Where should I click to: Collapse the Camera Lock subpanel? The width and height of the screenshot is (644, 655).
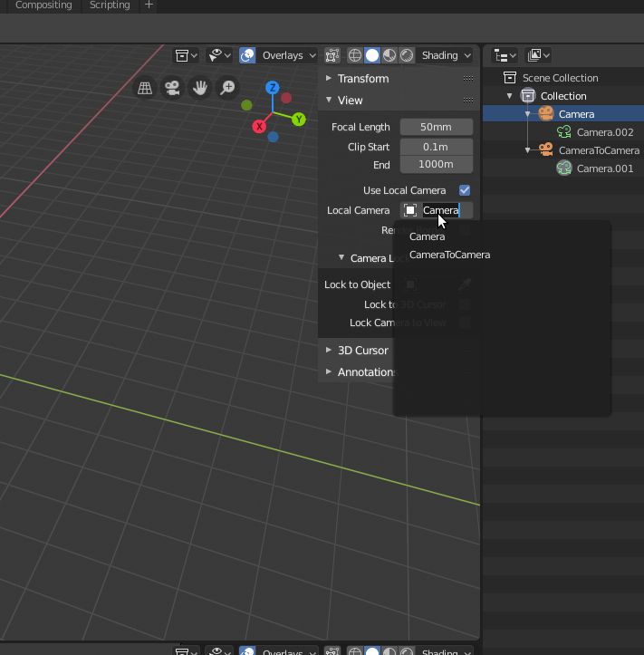(x=341, y=257)
